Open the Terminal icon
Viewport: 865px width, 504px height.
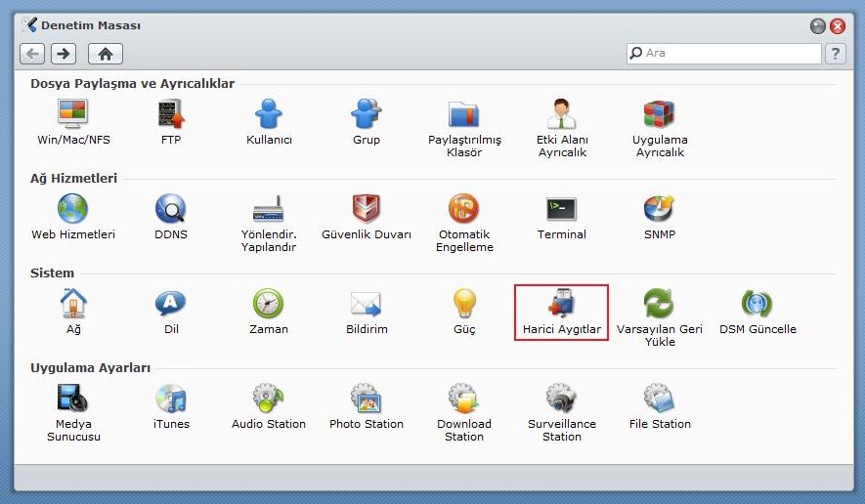pos(562,210)
